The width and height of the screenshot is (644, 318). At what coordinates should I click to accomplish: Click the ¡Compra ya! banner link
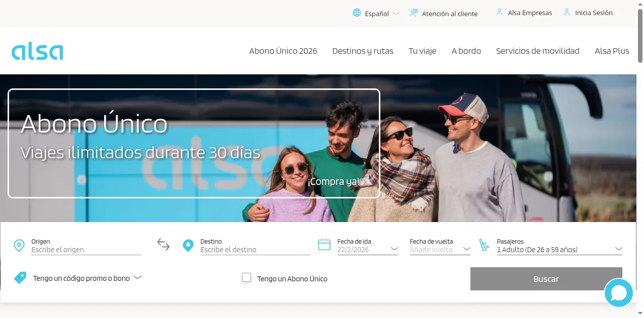click(334, 181)
